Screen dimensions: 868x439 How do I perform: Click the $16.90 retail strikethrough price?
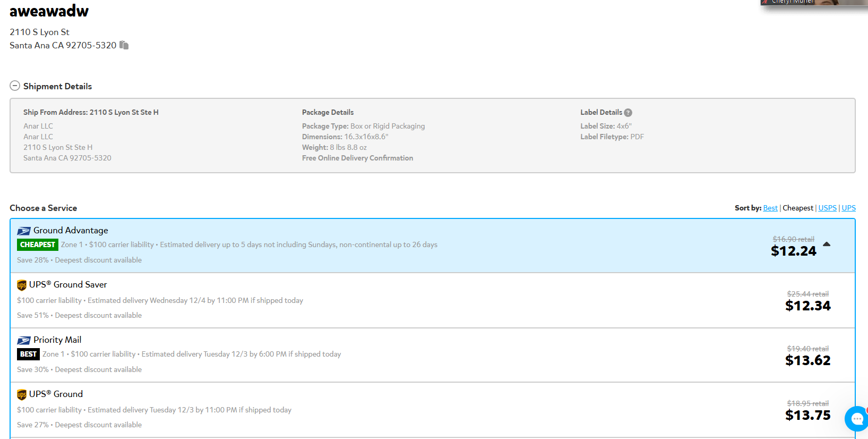(x=793, y=239)
